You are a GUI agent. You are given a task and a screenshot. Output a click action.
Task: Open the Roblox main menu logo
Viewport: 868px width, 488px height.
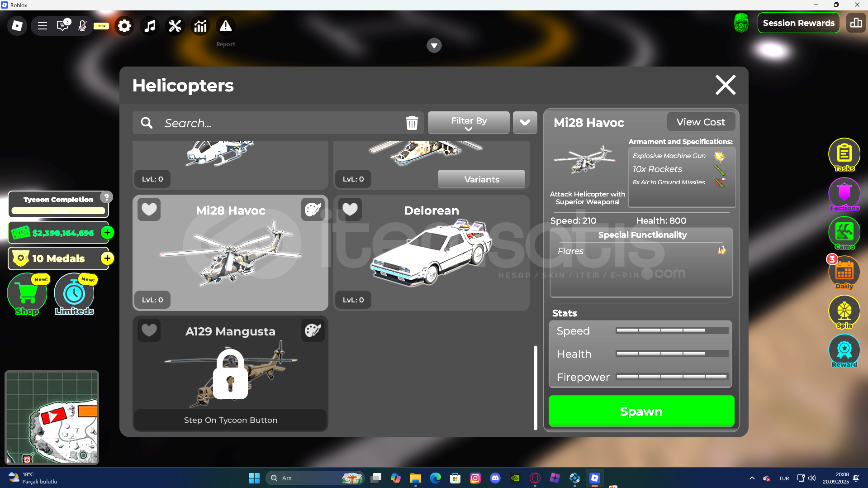click(17, 26)
